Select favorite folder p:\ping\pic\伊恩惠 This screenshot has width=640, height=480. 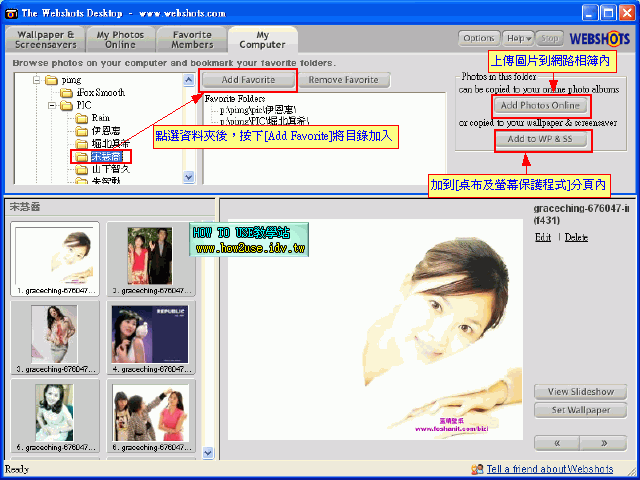point(258,110)
